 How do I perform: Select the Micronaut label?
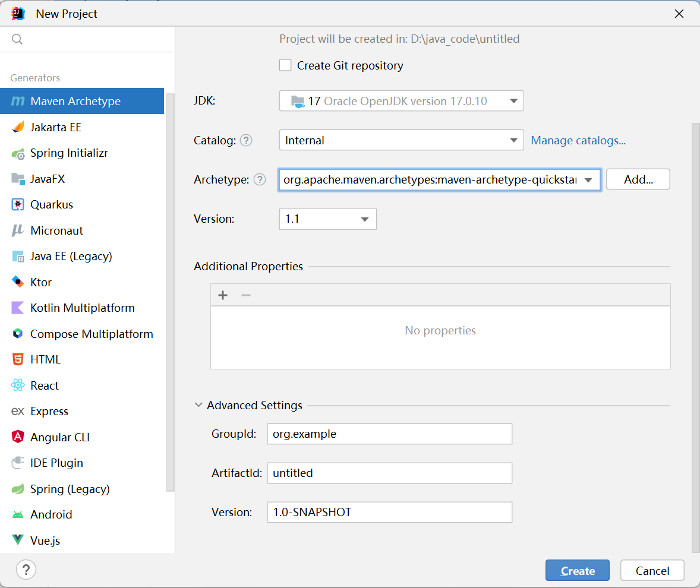56,230
